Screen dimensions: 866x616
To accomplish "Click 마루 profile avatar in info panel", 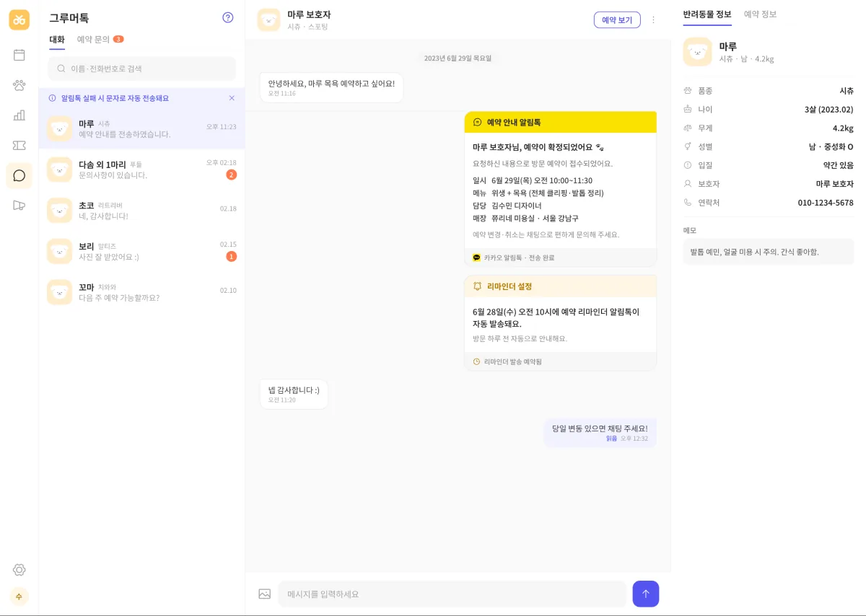I will [697, 52].
